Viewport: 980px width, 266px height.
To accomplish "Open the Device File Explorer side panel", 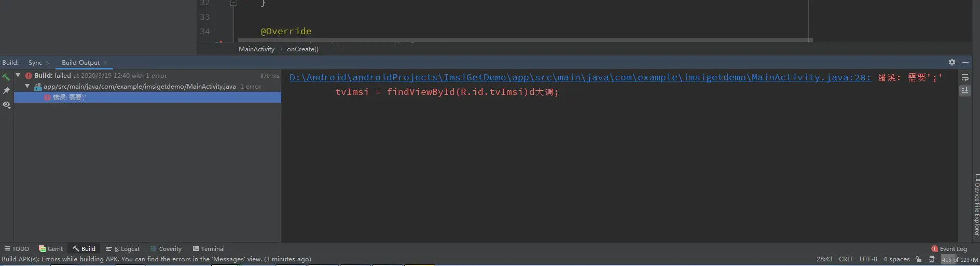I will point(976,206).
